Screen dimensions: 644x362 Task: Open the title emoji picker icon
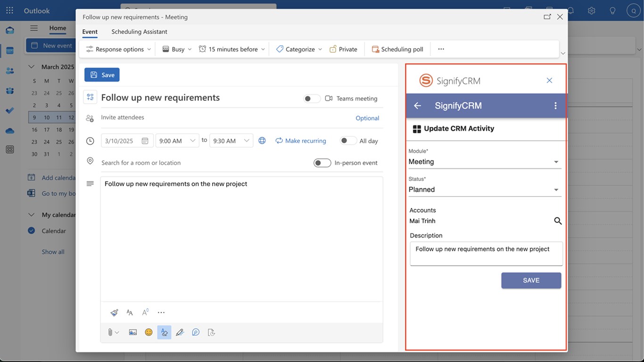(x=90, y=97)
